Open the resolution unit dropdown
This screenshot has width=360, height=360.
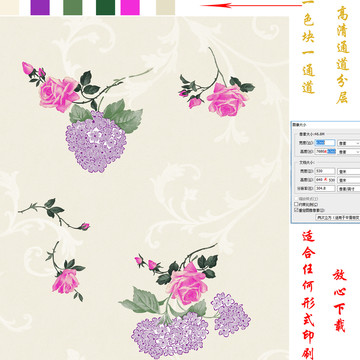(349, 189)
